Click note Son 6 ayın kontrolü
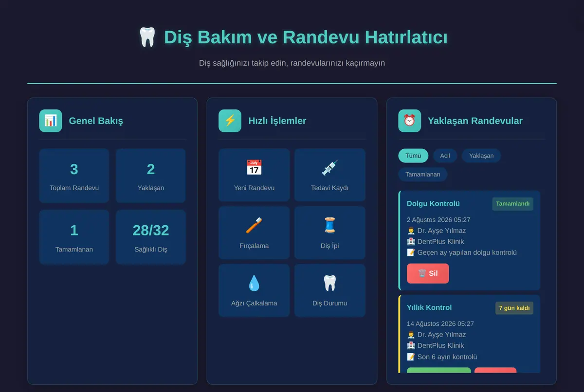 point(442,357)
